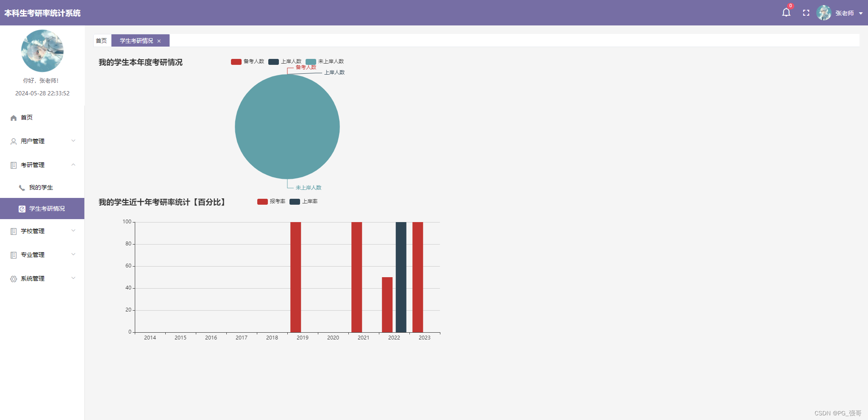
Task: Toggle 上岸人数 legend dark swatch
Action: pyautogui.click(x=273, y=61)
